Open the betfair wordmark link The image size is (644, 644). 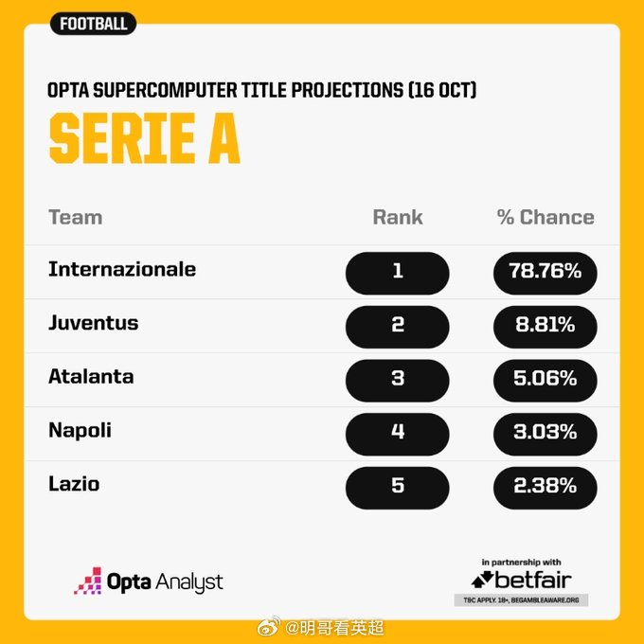[533, 580]
